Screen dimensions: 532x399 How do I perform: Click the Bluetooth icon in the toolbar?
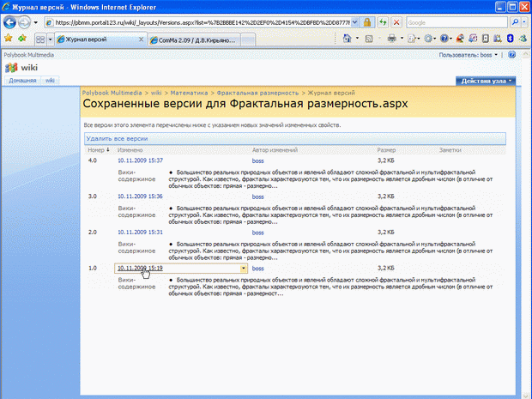[510, 39]
